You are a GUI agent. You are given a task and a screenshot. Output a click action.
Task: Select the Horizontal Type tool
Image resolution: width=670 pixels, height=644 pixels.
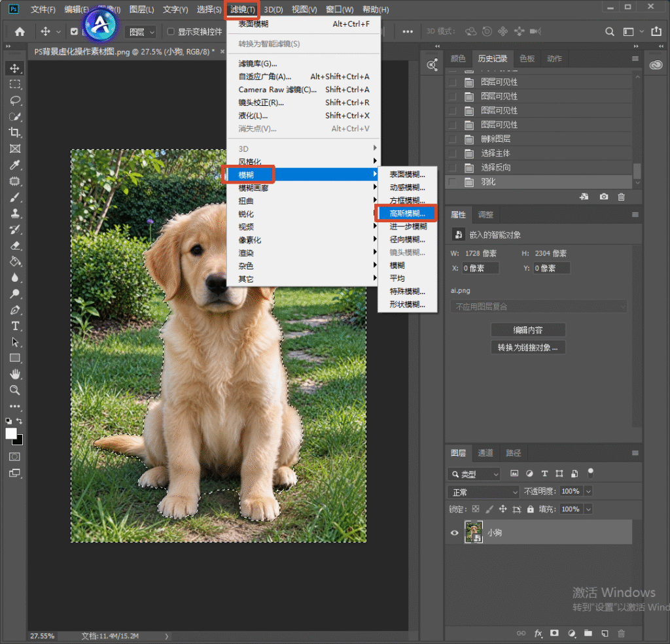click(15, 326)
